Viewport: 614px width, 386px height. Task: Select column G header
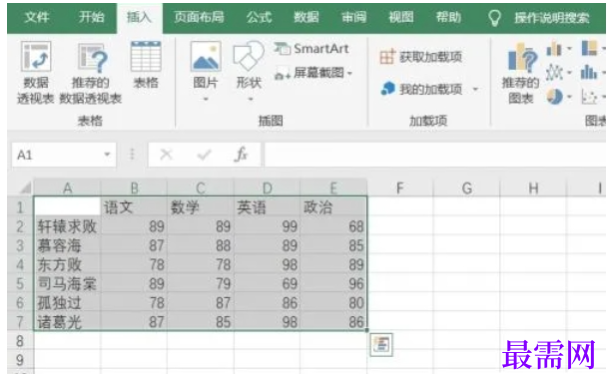click(466, 188)
